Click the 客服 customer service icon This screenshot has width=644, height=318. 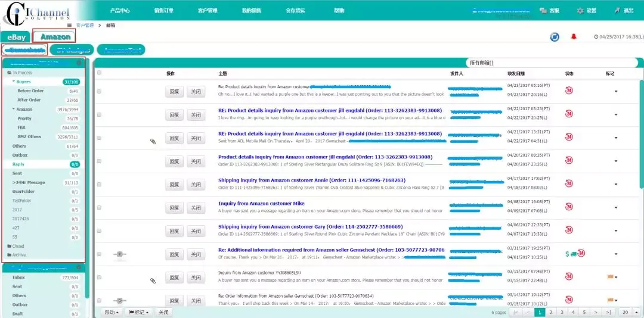(x=543, y=11)
